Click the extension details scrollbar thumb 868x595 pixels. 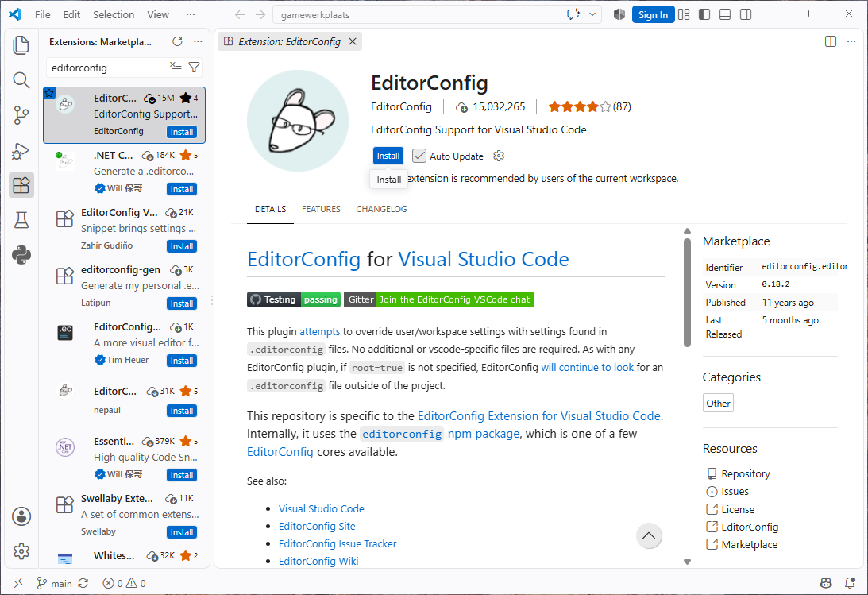[x=687, y=292]
